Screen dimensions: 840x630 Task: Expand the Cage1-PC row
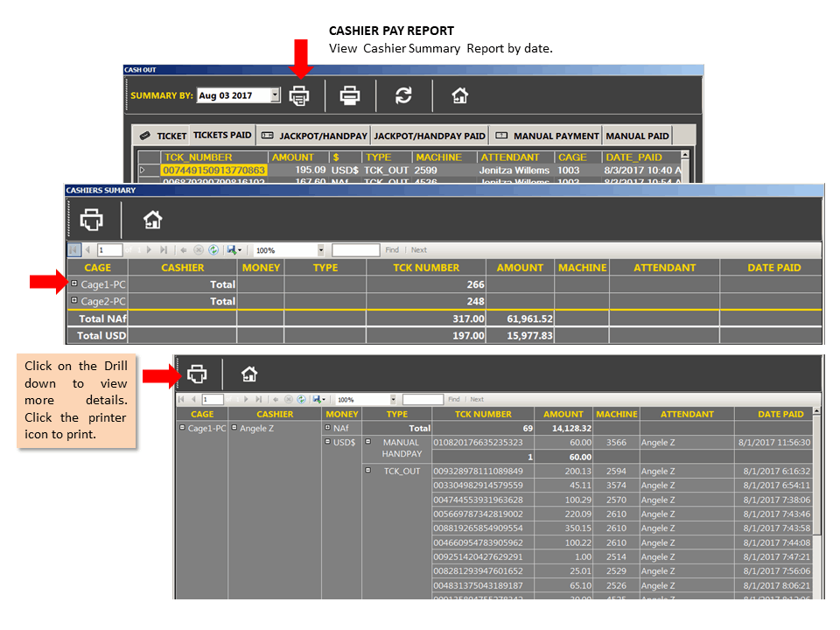74,283
